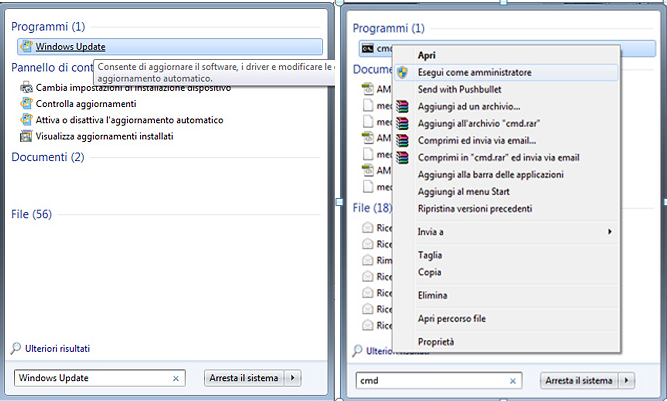Open Proprietà from context menu
The width and height of the screenshot is (667, 401).
(436, 342)
